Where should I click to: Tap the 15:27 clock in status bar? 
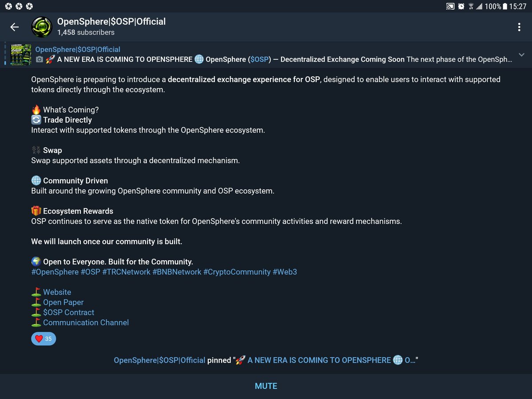click(518, 7)
